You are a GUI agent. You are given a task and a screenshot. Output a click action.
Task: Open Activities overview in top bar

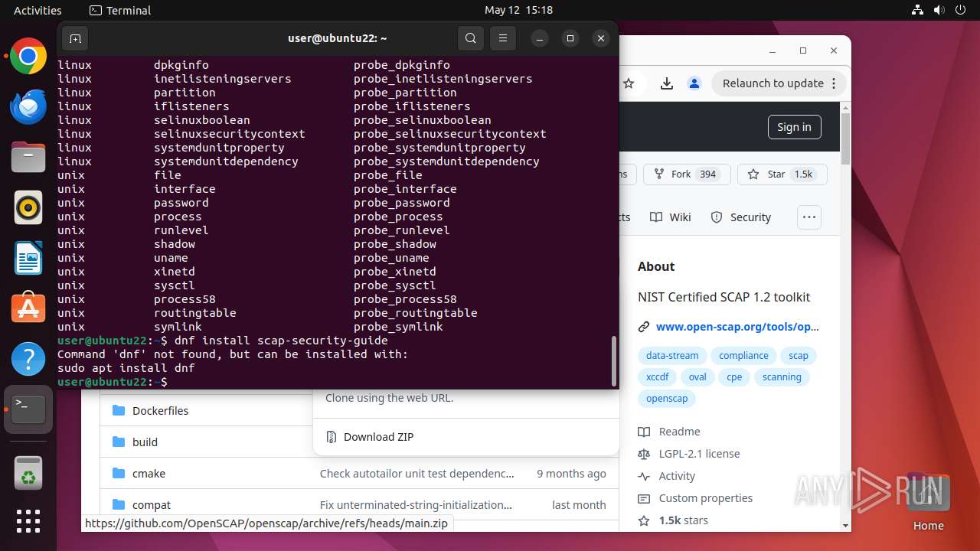point(38,10)
